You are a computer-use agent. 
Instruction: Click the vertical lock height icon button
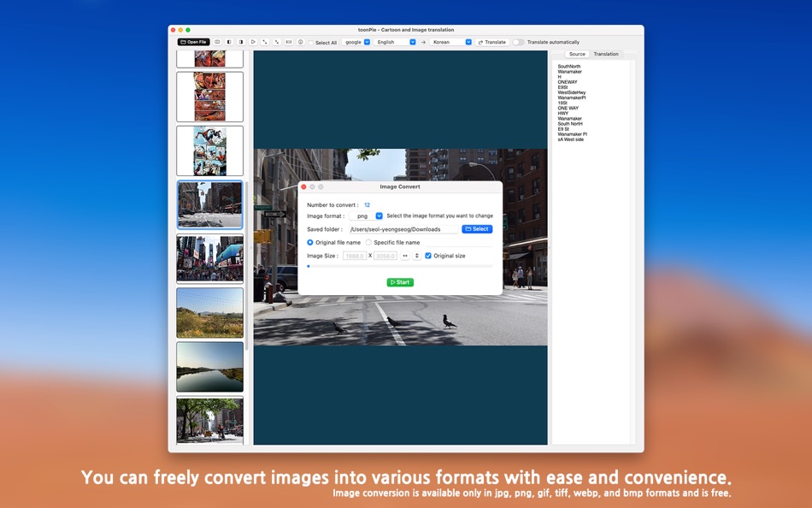tap(417, 256)
